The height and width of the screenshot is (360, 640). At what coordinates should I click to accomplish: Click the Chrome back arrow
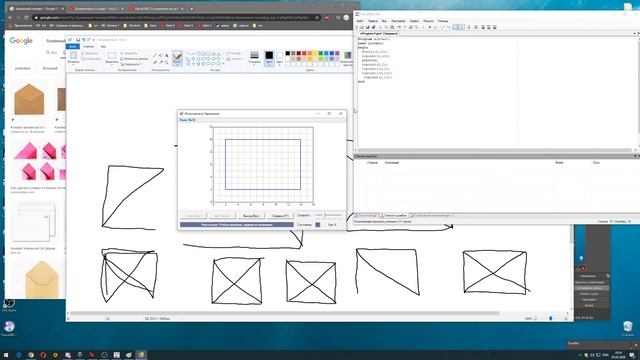[10, 18]
